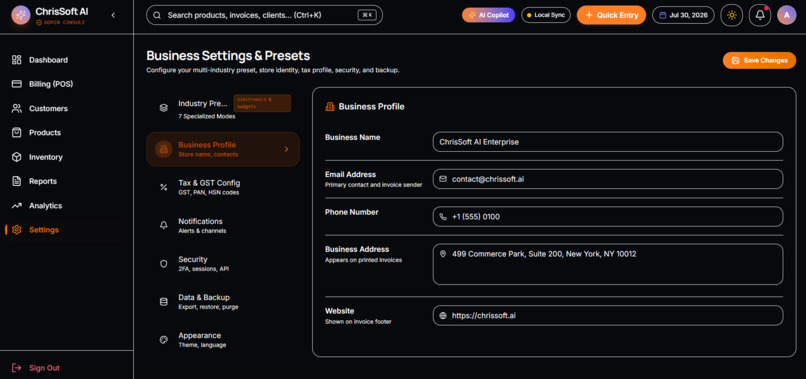806x379 pixels.
Task: Click the map pin icon in address field
Action: 443,254
